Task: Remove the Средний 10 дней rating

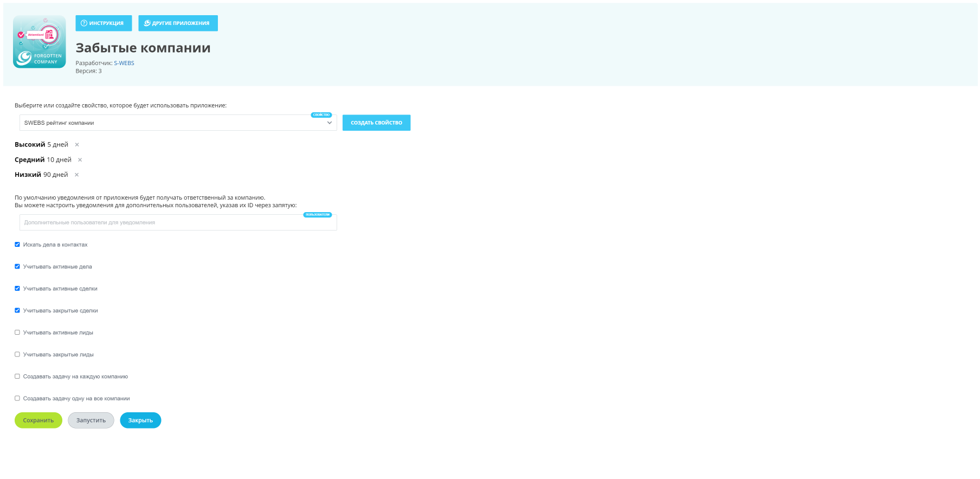Action: (x=80, y=160)
